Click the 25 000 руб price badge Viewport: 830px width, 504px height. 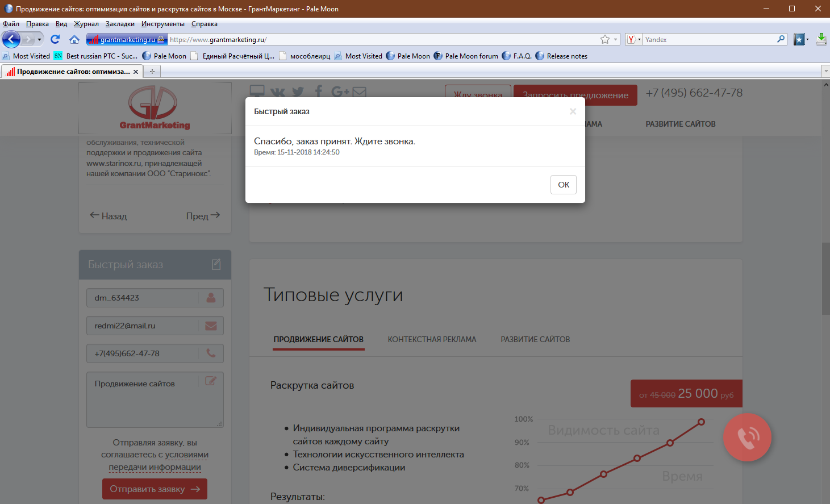(686, 393)
